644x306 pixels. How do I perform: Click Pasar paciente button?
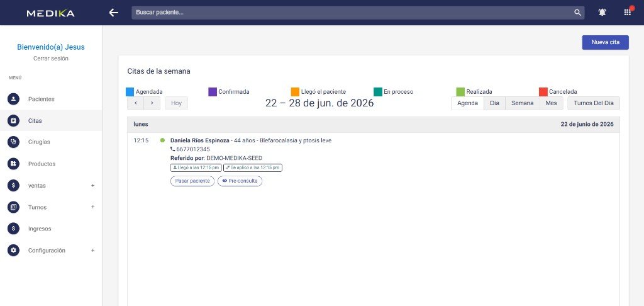(192, 181)
